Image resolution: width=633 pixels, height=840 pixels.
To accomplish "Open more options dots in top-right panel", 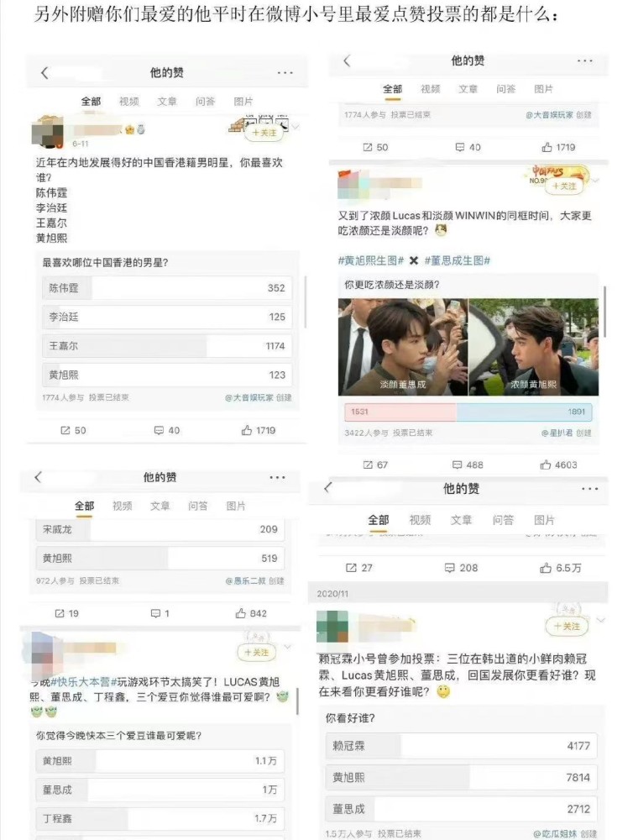I will click(x=585, y=61).
